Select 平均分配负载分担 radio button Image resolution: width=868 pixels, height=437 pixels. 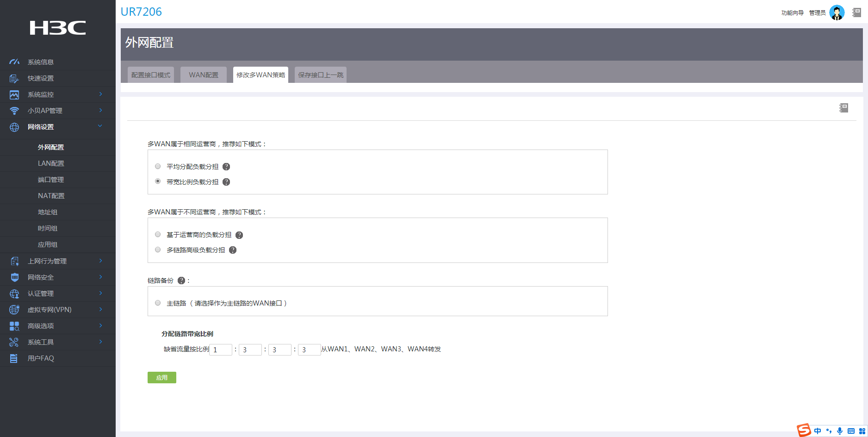pyautogui.click(x=158, y=166)
